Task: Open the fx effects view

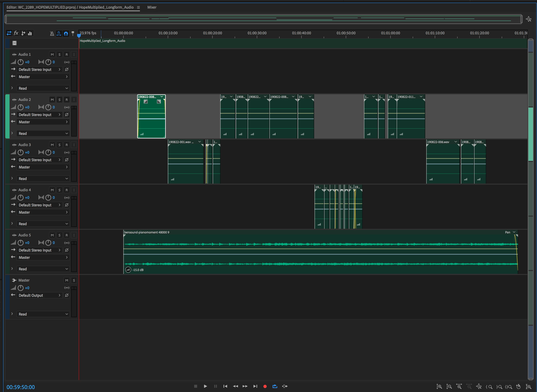Action: (x=16, y=33)
